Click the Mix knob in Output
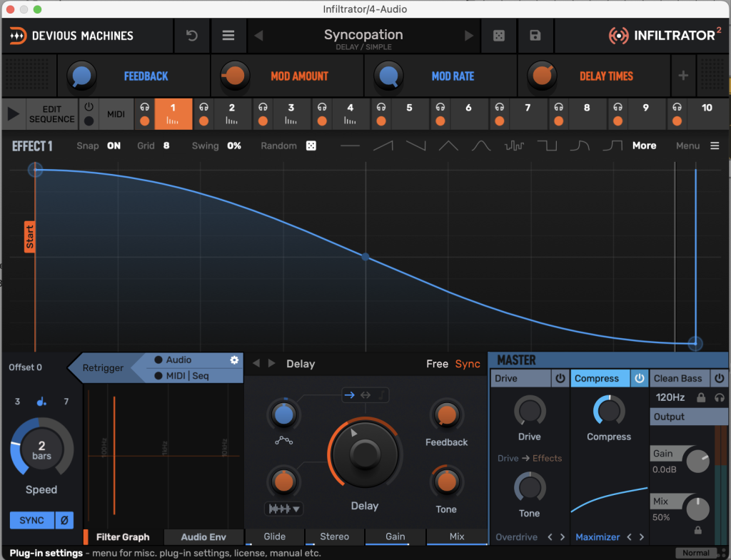731x560 pixels. (x=697, y=509)
